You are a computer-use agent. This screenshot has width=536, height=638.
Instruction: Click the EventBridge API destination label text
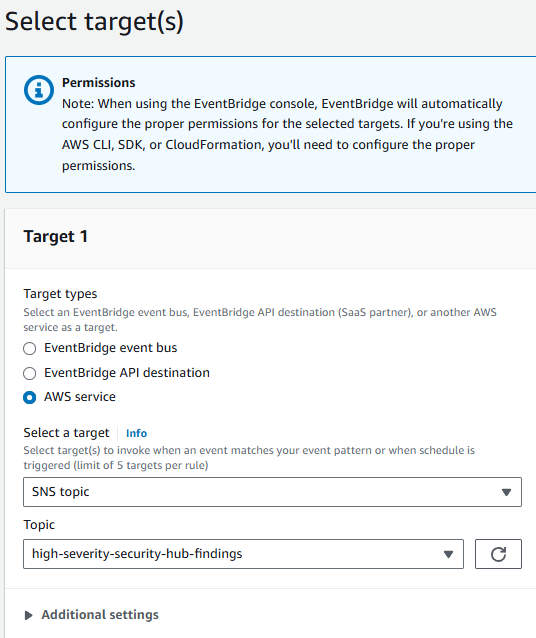point(127,373)
